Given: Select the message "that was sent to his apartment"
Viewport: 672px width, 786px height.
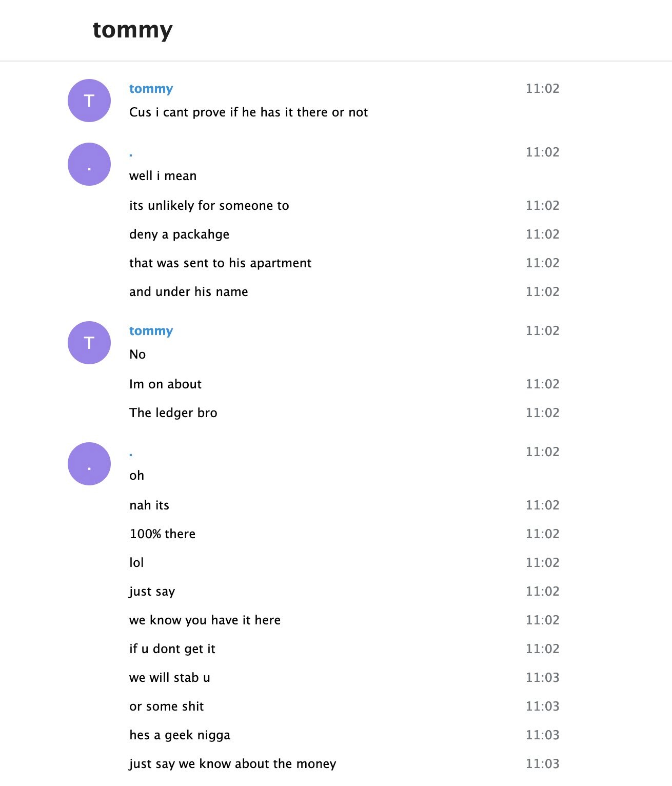Looking at the screenshot, I should tap(220, 263).
